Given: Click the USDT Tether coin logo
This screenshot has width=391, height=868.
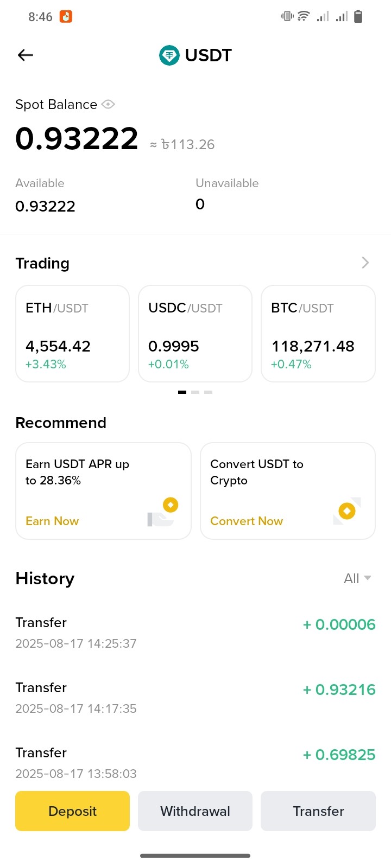Looking at the screenshot, I should (169, 55).
